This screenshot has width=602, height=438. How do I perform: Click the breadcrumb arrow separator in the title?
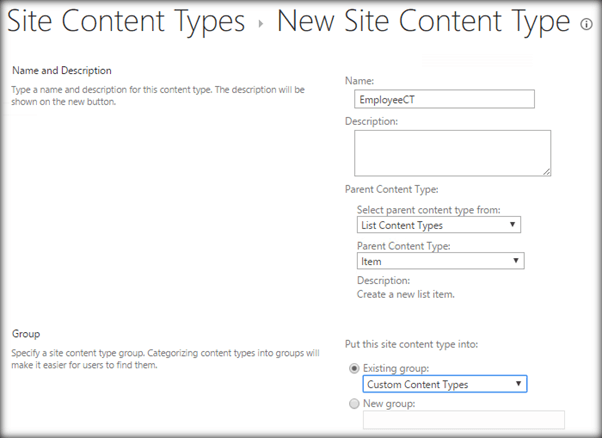[261, 24]
